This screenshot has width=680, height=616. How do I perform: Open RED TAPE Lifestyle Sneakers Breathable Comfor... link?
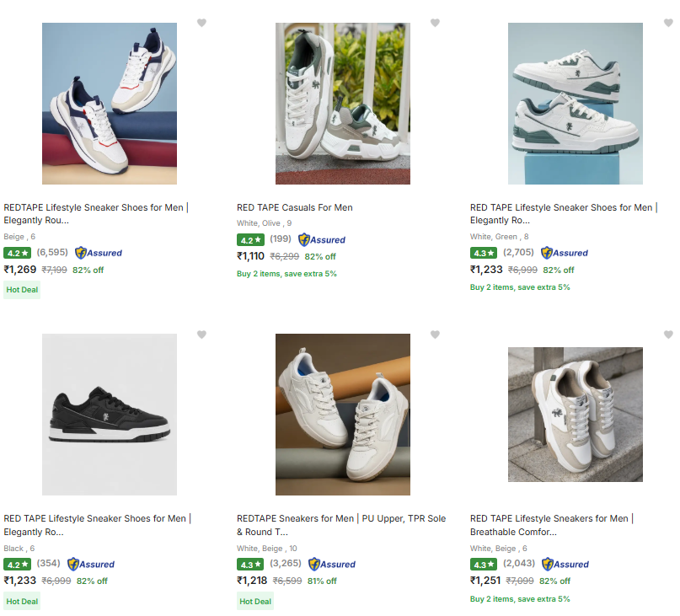[x=552, y=525]
